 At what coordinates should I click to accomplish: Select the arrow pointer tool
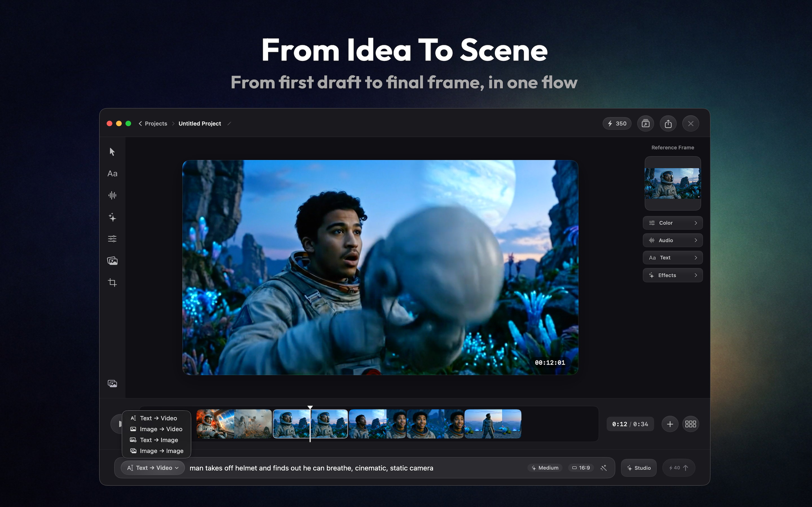112,152
